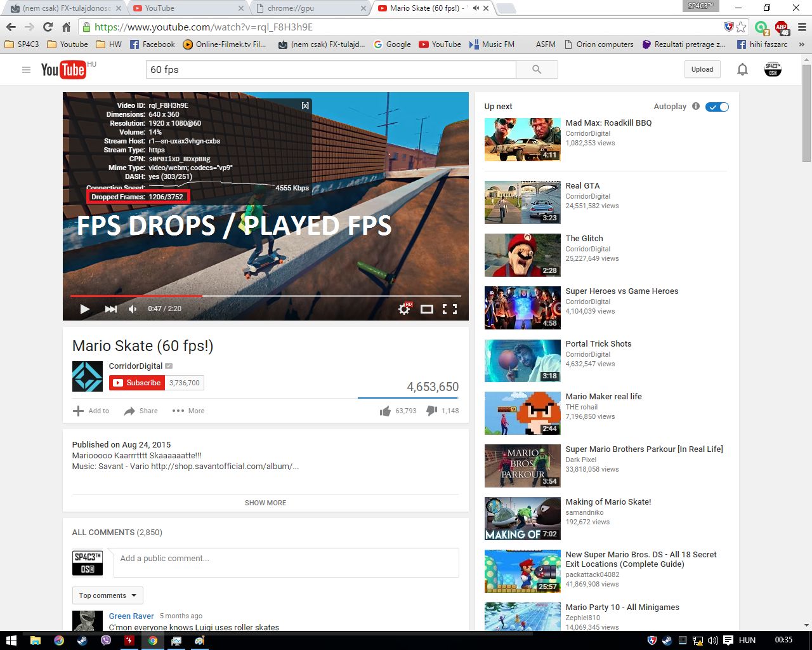Open Chrome from the taskbar
Image resolution: width=812 pixels, height=650 pixels.
153,640
